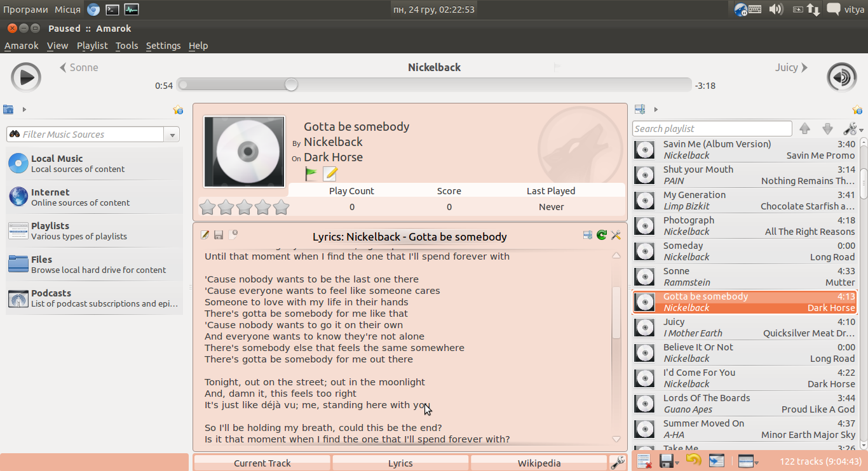Click the media sources folder icon
The image size is (868, 471).
coord(8,109)
